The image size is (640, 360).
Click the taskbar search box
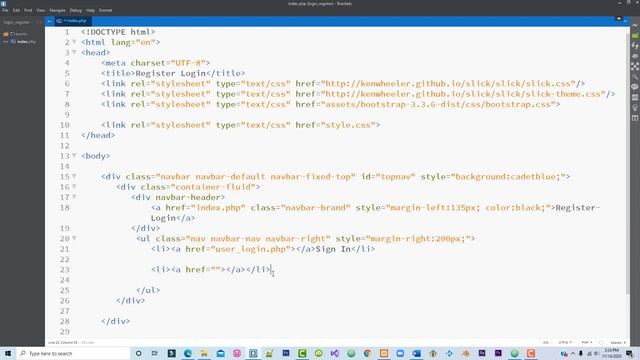pyautogui.click(x=73, y=353)
